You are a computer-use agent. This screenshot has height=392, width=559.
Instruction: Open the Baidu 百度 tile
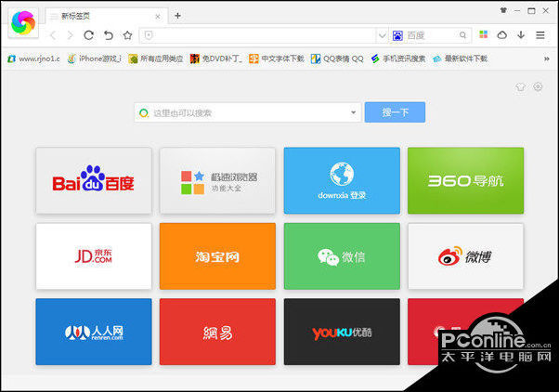pos(94,181)
